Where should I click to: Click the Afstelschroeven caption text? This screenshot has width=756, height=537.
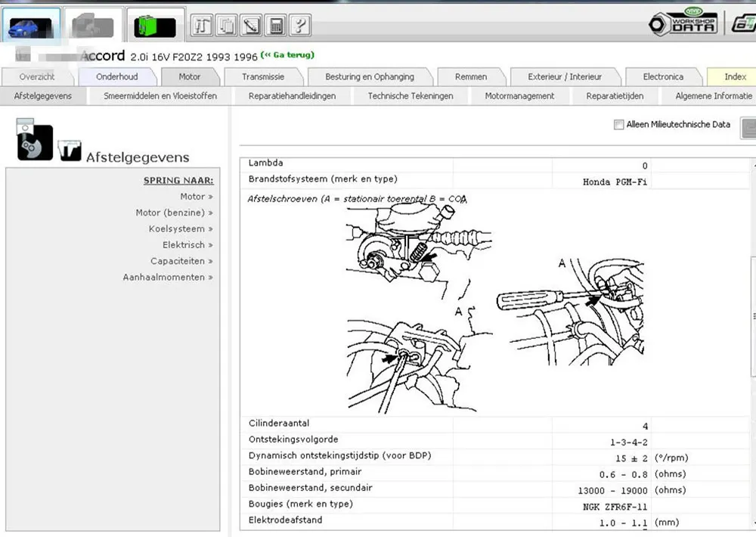pyautogui.click(x=357, y=199)
